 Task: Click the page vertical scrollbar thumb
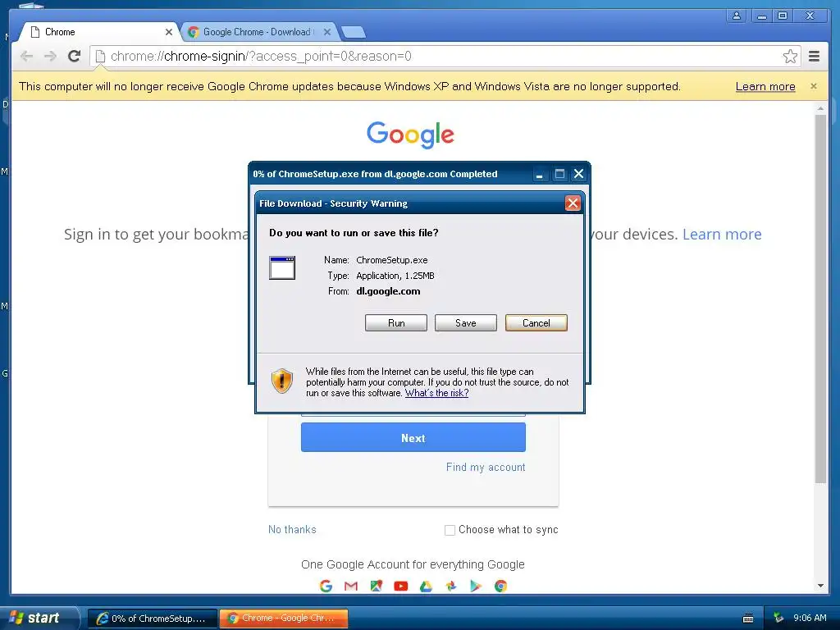tap(820, 299)
